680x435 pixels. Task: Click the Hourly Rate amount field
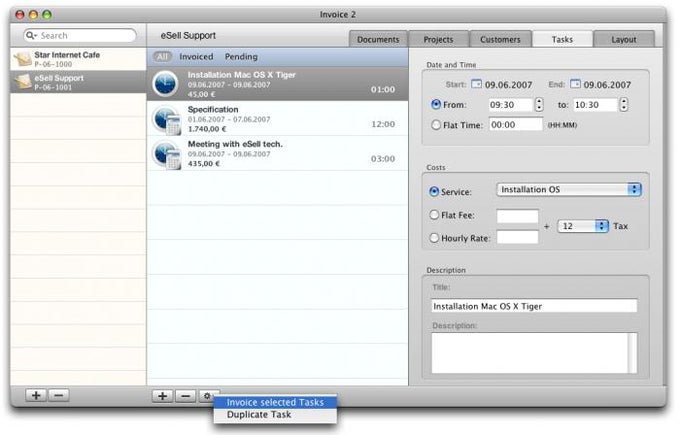517,237
